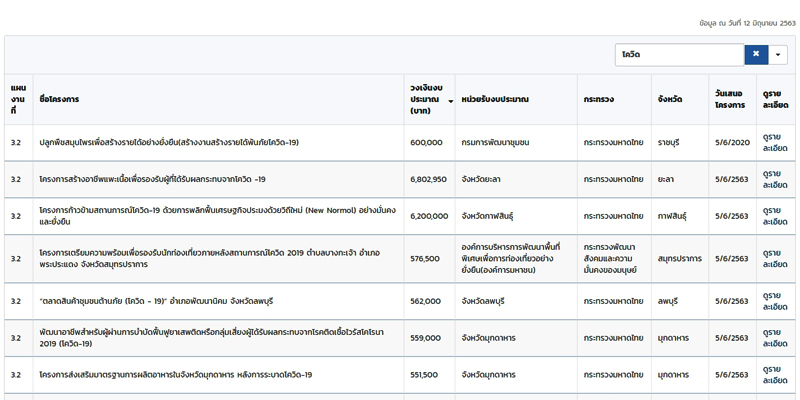Viewport: 800px width, 400px height.
Task: Clear the search filter with the X button
Action: (x=756, y=54)
